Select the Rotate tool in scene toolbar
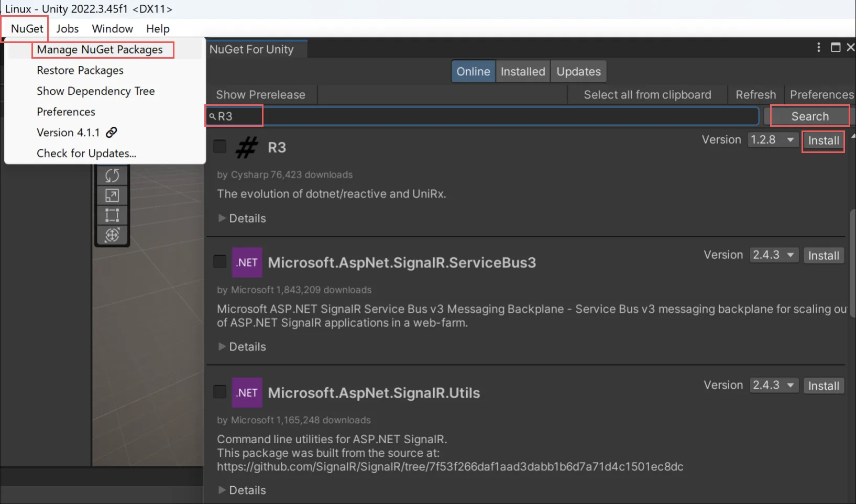 pos(112,176)
